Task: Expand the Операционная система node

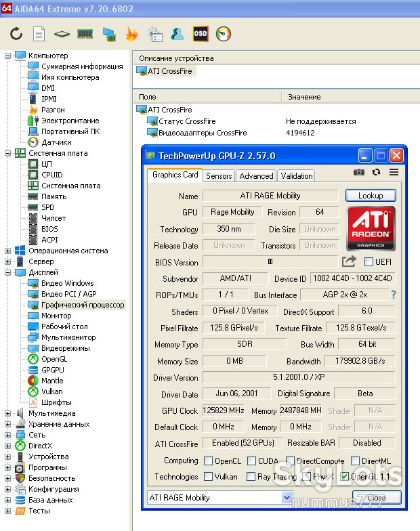Action: [8, 251]
